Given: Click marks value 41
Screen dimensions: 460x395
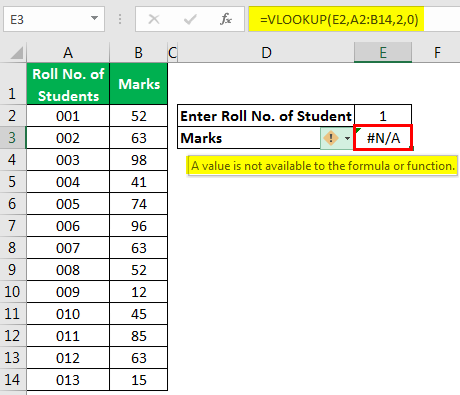Looking at the screenshot, I should pos(139,182).
